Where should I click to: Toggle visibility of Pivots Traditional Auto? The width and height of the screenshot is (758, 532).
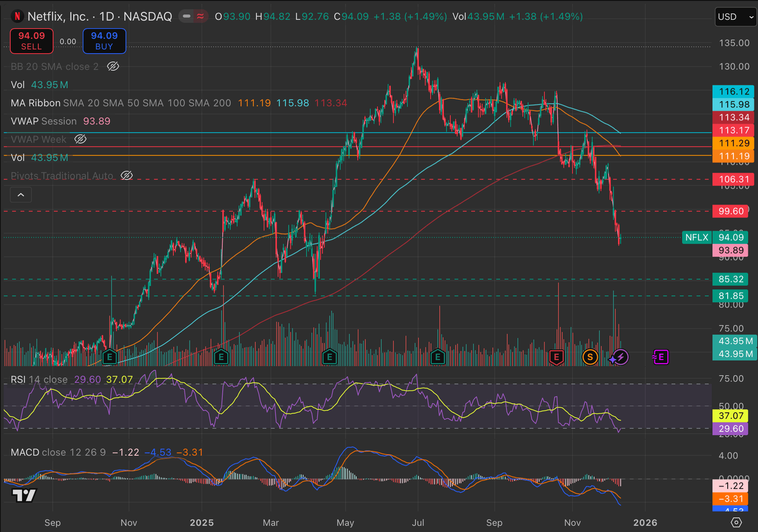pyautogui.click(x=127, y=175)
